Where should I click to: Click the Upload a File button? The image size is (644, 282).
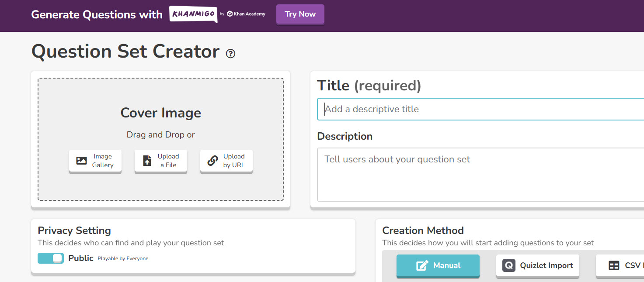point(160,161)
